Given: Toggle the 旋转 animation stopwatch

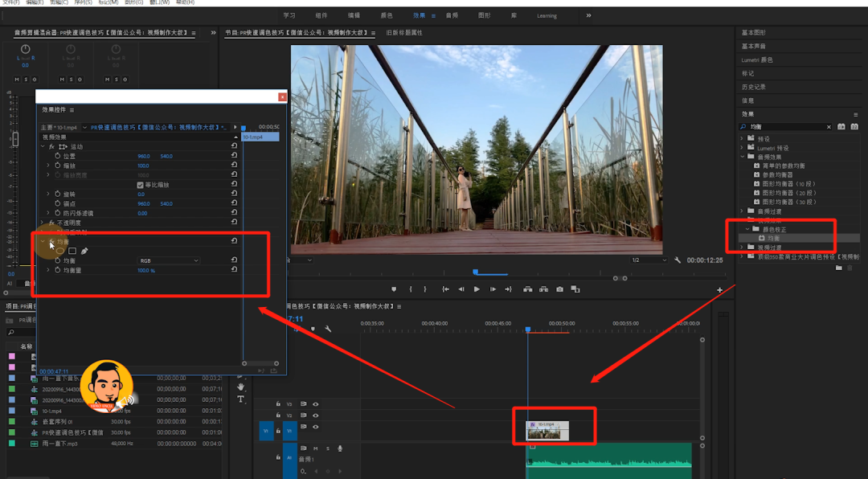Looking at the screenshot, I should pos(58,194).
